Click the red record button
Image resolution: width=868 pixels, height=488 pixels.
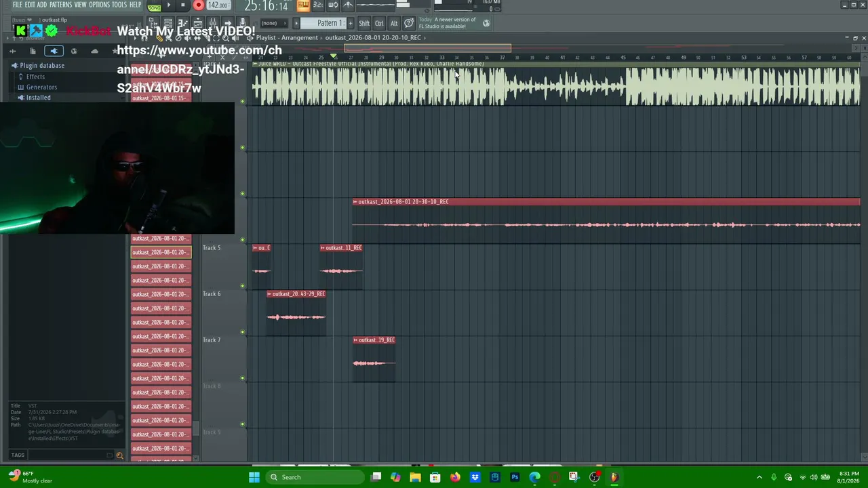198,5
